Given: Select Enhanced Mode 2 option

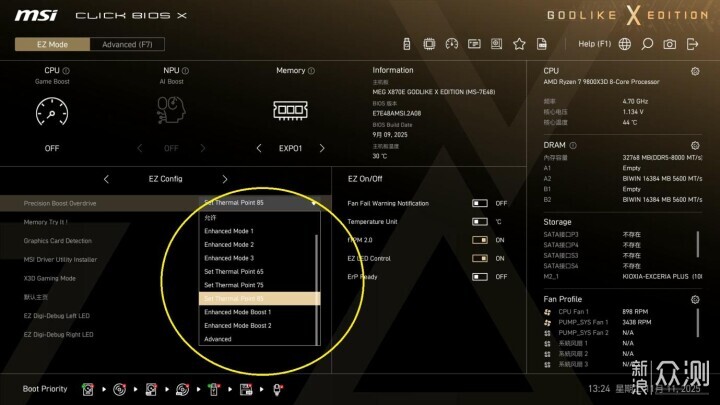Looking at the screenshot, I should click(258, 244).
